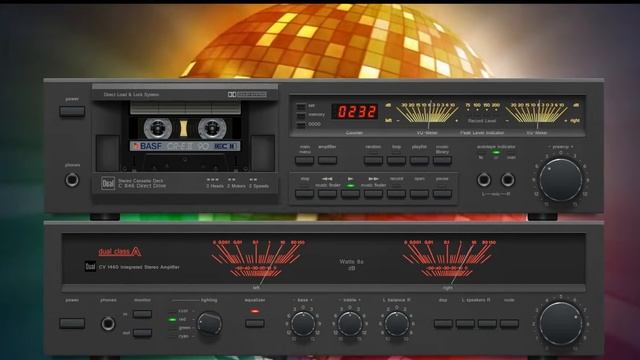Click the Dolby noise reduction badge
This screenshot has height=360, width=640.
point(247,94)
